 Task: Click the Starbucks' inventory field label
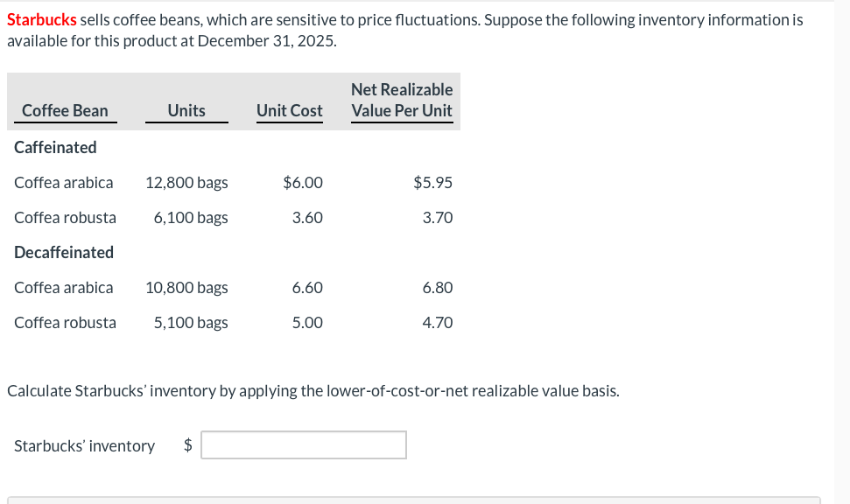point(84,446)
